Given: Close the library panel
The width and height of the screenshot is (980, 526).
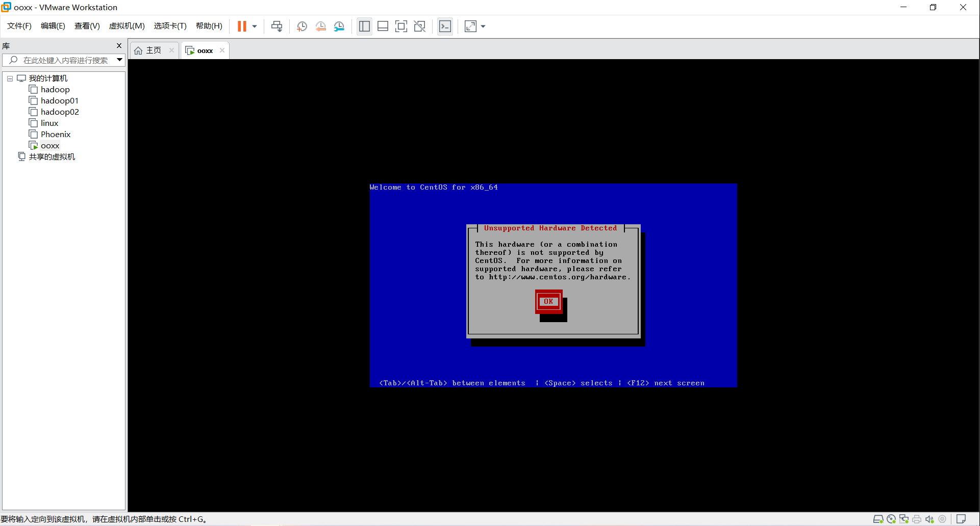Looking at the screenshot, I should tap(119, 46).
